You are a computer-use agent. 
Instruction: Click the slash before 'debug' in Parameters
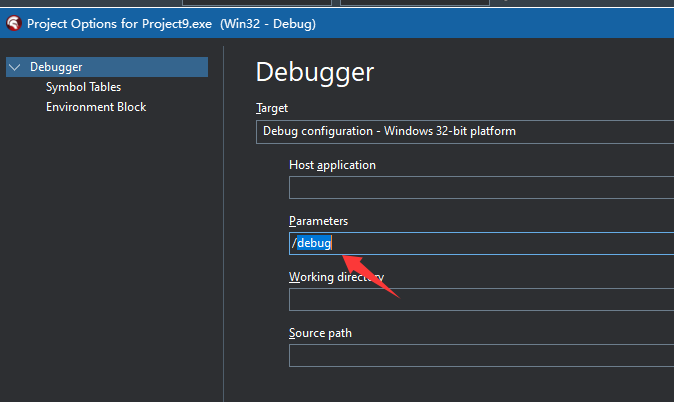coord(293,244)
